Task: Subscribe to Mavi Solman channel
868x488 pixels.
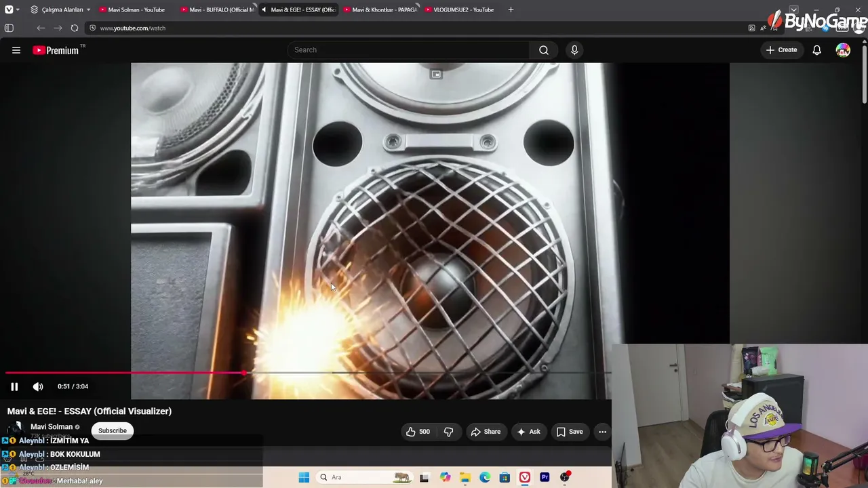Action: tap(113, 430)
